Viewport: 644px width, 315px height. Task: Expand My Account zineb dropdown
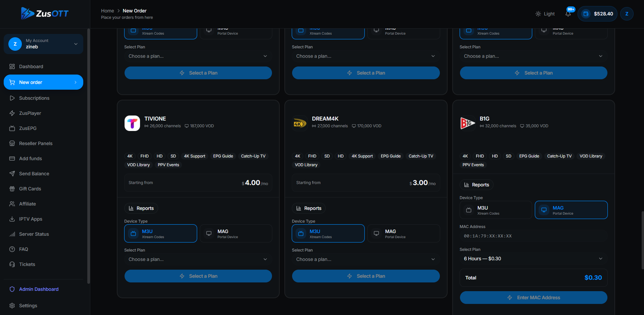tap(43, 44)
